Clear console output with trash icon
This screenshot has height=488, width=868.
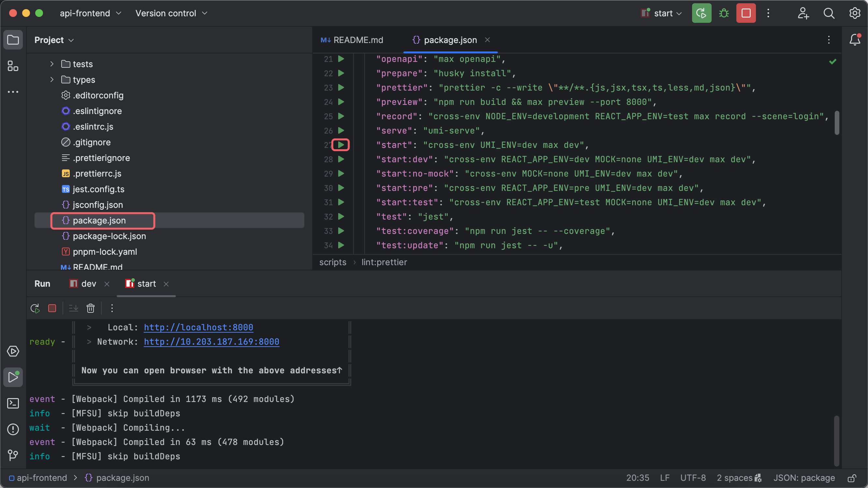[x=90, y=308]
